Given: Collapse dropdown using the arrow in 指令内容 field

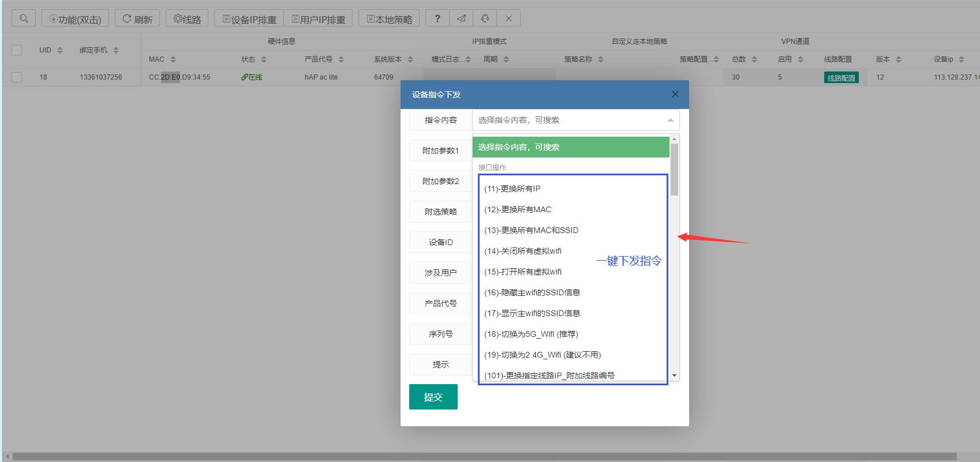Looking at the screenshot, I should point(670,120).
